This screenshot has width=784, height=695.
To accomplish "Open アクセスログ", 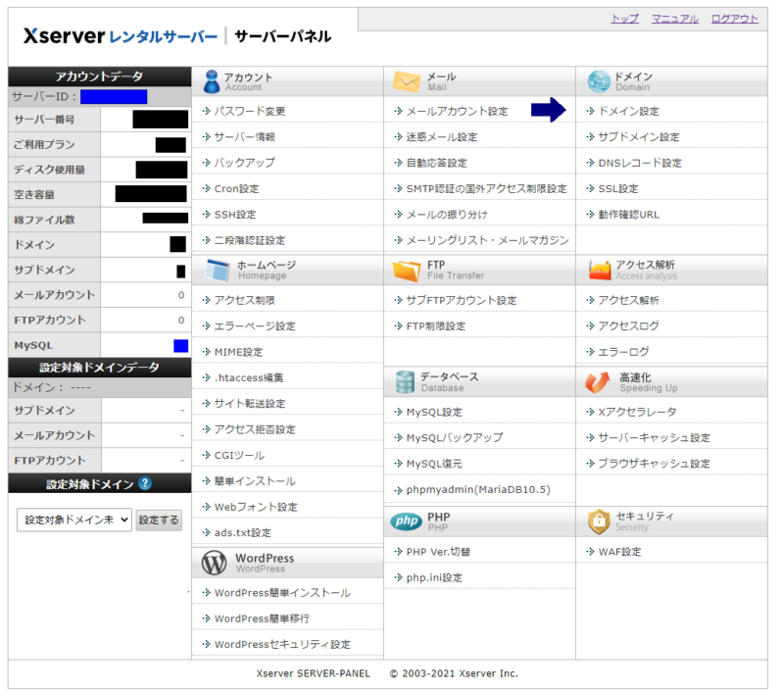I will click(628, 326).
